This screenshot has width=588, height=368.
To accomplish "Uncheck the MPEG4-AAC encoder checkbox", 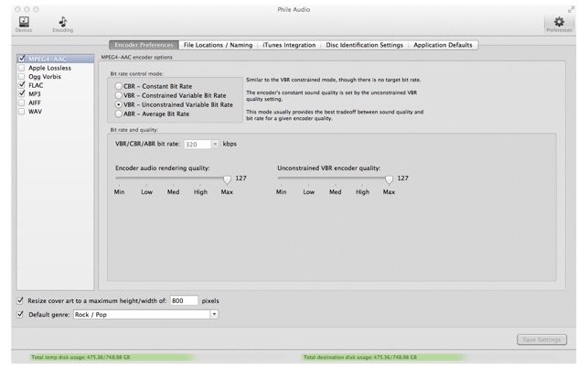I will point(22,59).
